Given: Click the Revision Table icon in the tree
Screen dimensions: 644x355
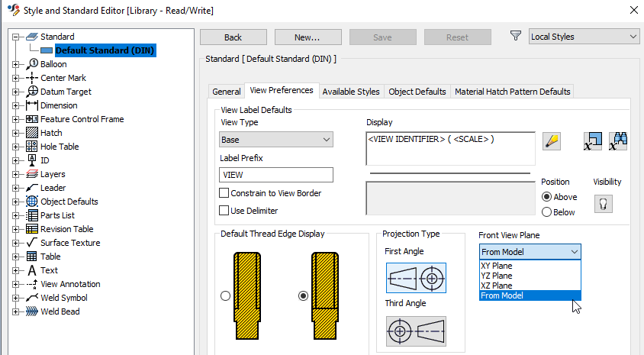Looking at the screenshot, I should tap(32, 229).
